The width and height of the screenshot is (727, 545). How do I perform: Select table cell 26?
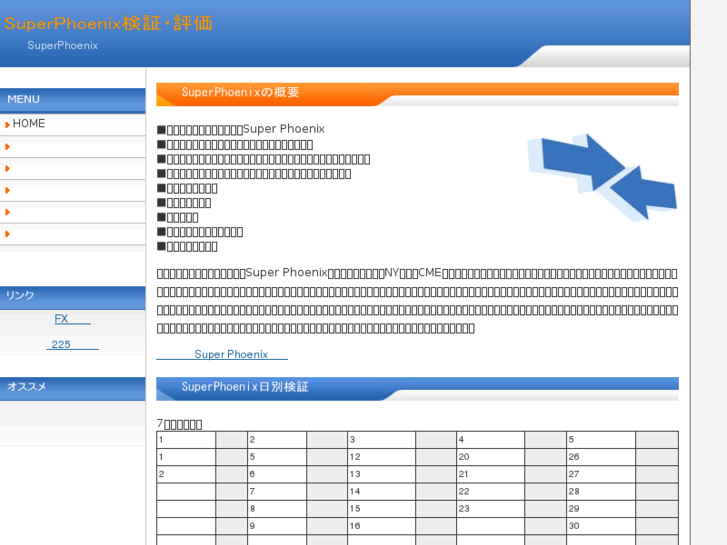pyautogui.click(x=601, y=457)
